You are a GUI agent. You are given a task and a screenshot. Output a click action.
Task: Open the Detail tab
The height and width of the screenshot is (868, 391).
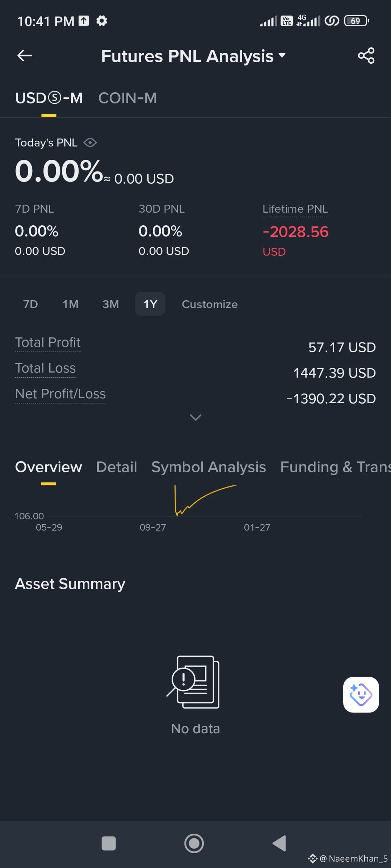117,467
